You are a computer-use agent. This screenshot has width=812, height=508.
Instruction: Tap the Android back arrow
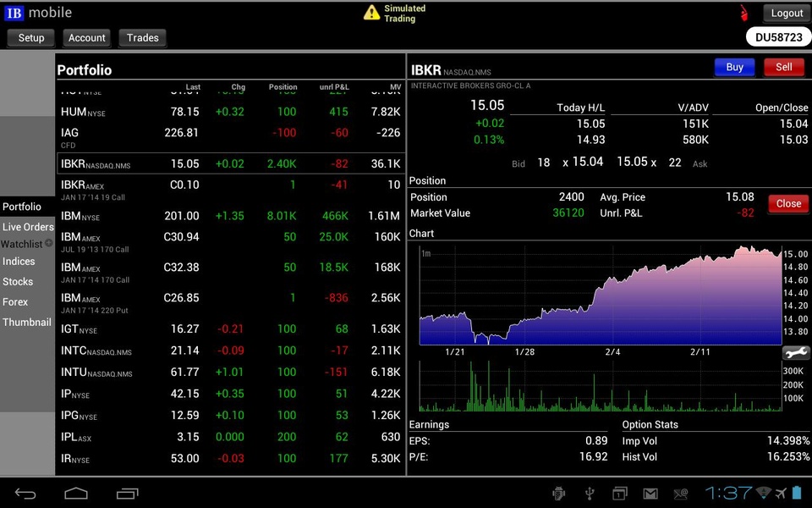click(25, 493)
